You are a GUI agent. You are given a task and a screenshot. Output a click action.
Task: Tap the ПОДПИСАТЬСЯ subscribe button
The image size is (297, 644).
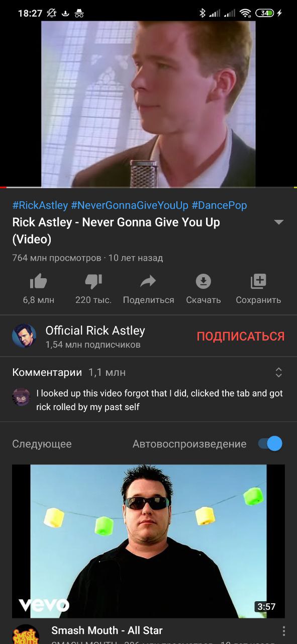coord(241,336)
